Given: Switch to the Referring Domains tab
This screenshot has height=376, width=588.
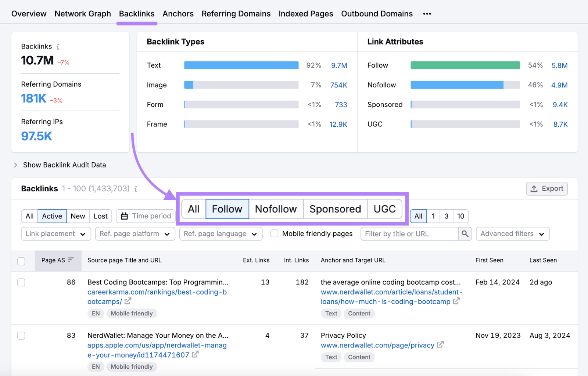Looking at the screenshot, I should (x=236, y=14).
